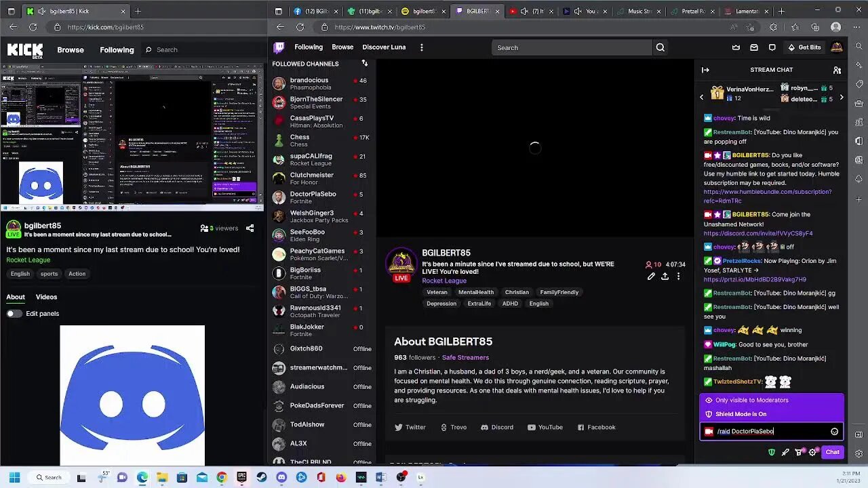Select DoctorPlaSebo in followed channels
The height and width of the screenshot is (488, 868).
[x=321, y=197]
